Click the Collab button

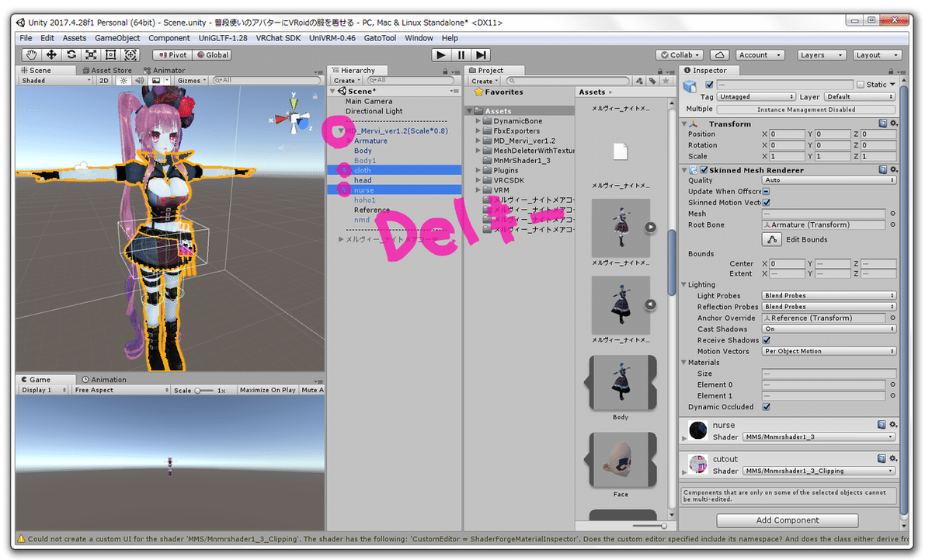[680, 55]
